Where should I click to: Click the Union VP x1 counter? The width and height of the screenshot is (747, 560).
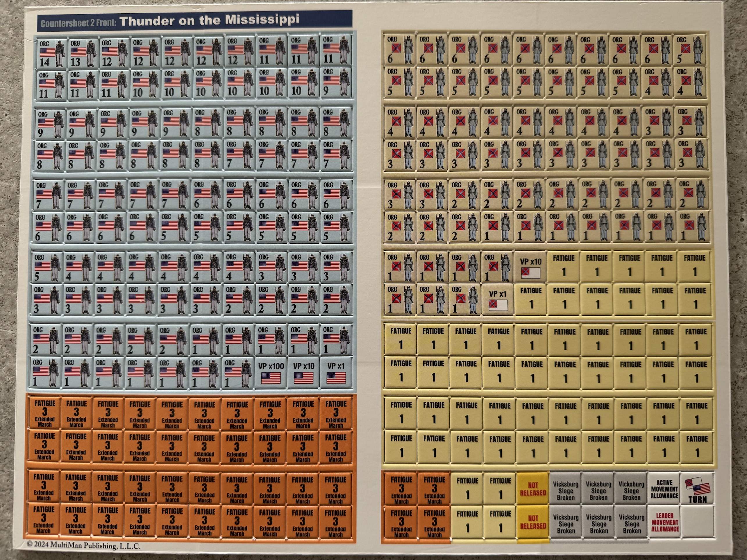(336, 372)
